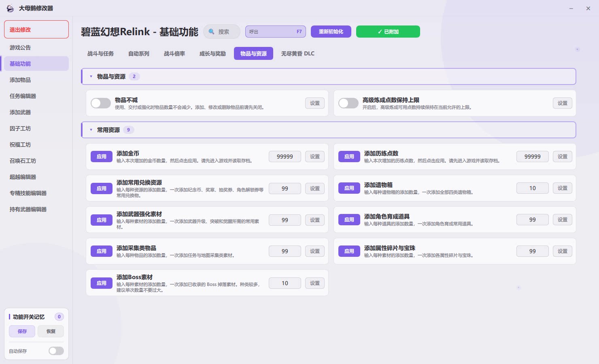The image size is (599, 364).
Task: Select 因子工坊 in the sidebar
Action: coord(36,128)
